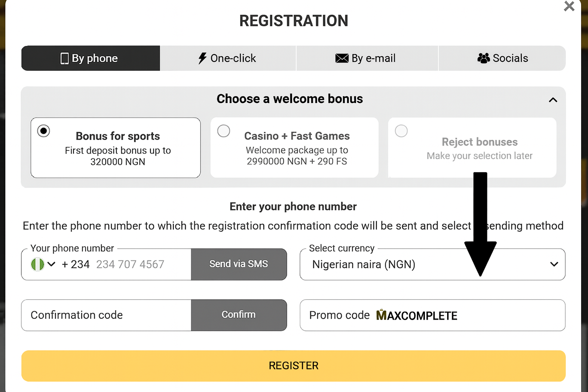Click the people icon on Socials tab
This screenshot has height=392, width=588.
click(483, 58)
